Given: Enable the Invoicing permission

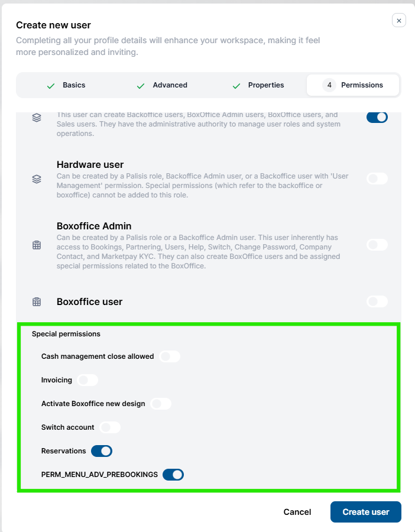Looking at the screenshot, I should 87,380.
